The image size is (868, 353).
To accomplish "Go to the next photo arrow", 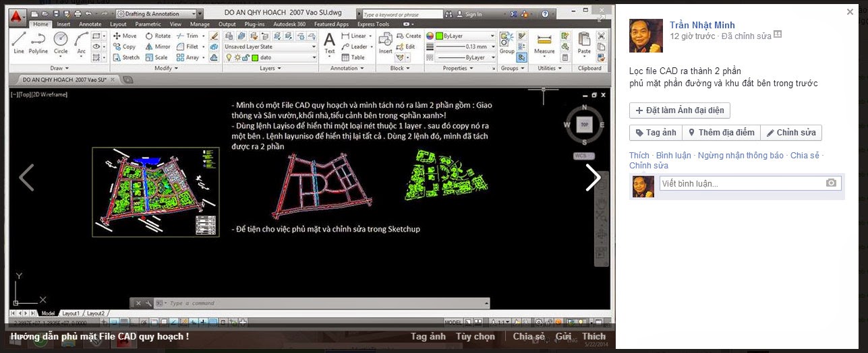I will point(594,178).
